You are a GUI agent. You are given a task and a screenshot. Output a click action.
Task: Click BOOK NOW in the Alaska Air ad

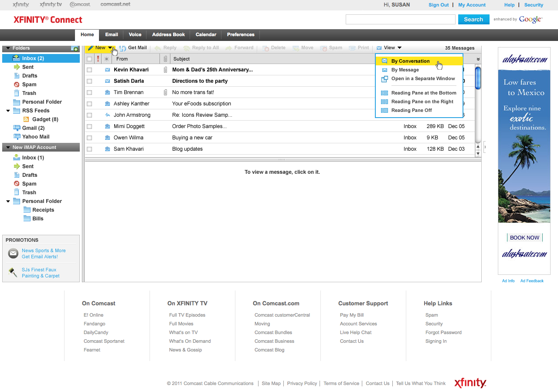(524, 238)
